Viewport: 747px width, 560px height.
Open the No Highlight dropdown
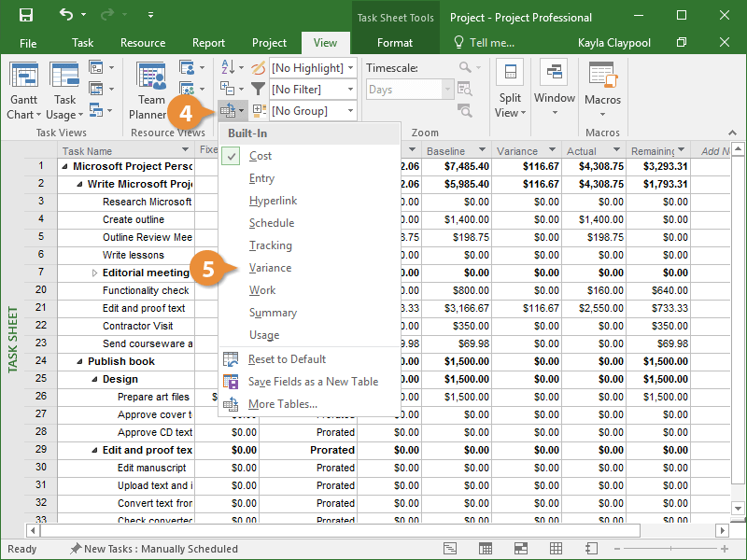click(x=313, y=68)
